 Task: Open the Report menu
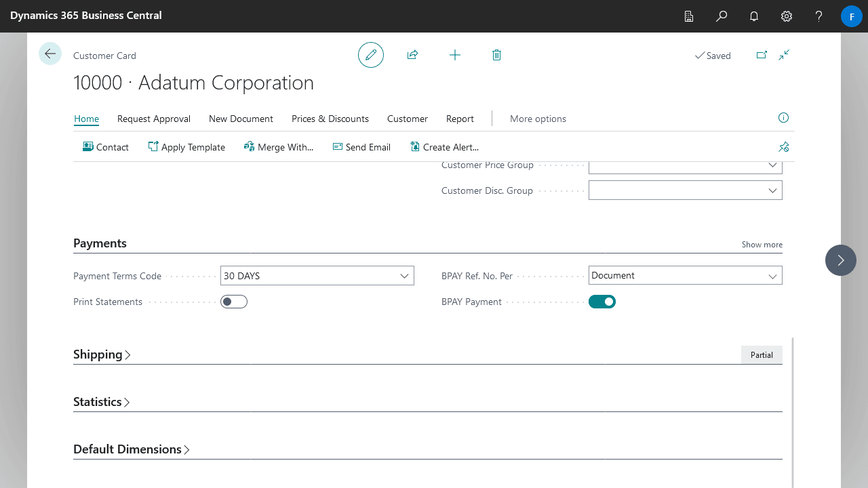[460, 119]
